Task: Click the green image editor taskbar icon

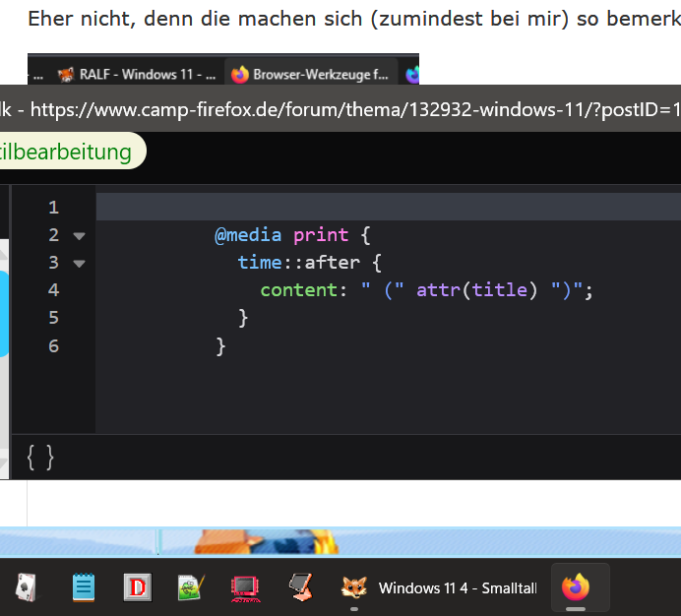Action: [190, 587]
